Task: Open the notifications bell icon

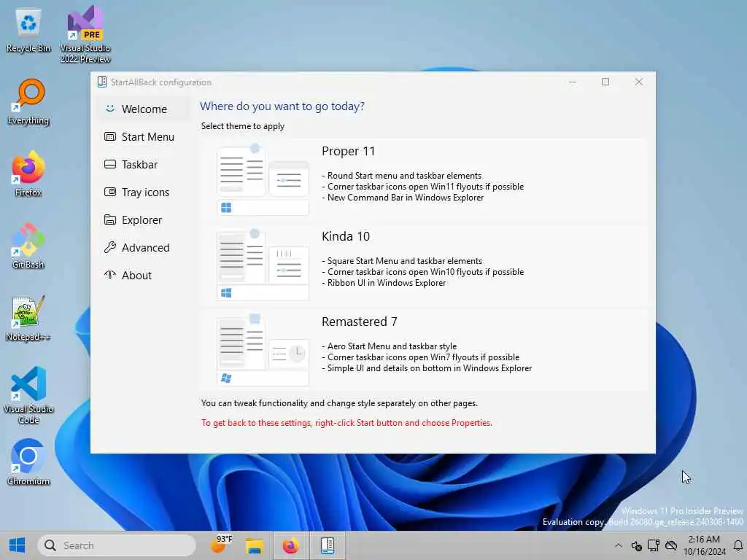Action: tap(738, 545)
